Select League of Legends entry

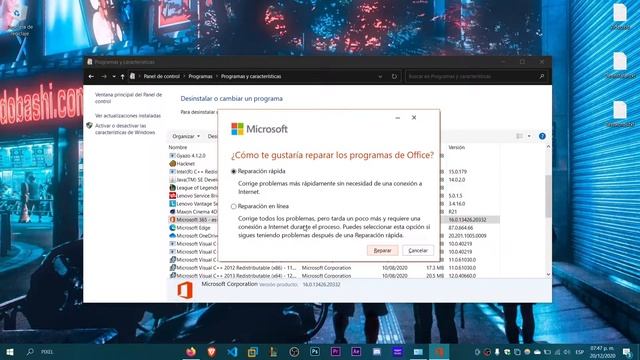[197, 188]
